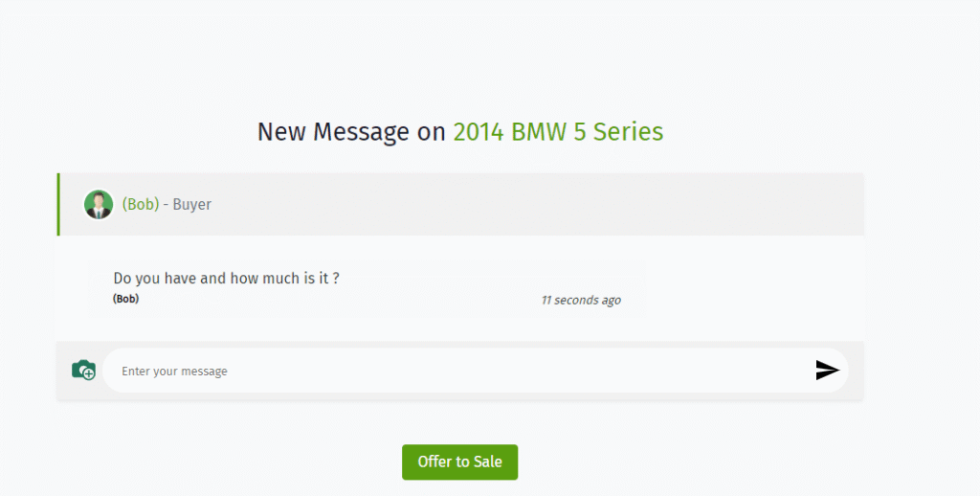Focus the Enter your message field
The image size is (980, 496).
click(459, 371)
